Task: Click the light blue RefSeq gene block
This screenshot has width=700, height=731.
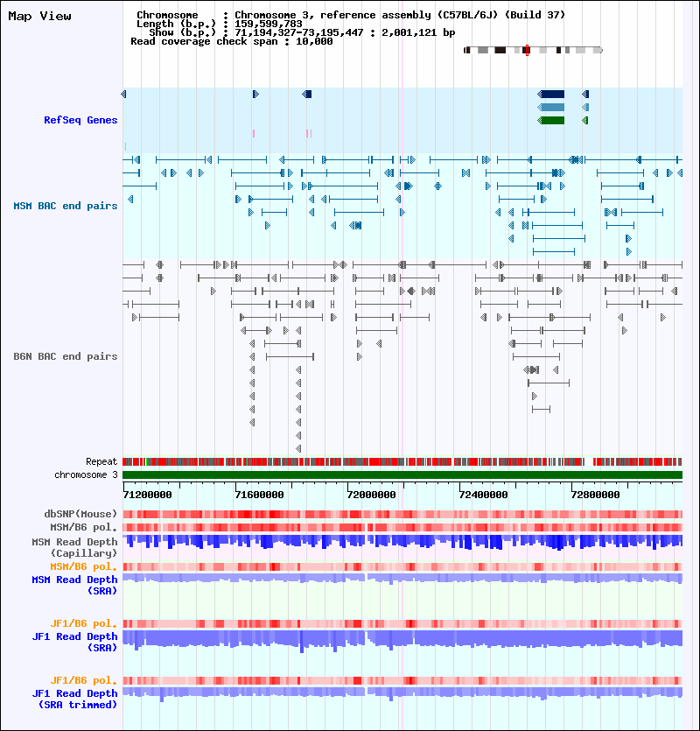Action: [x=551, y=107]
